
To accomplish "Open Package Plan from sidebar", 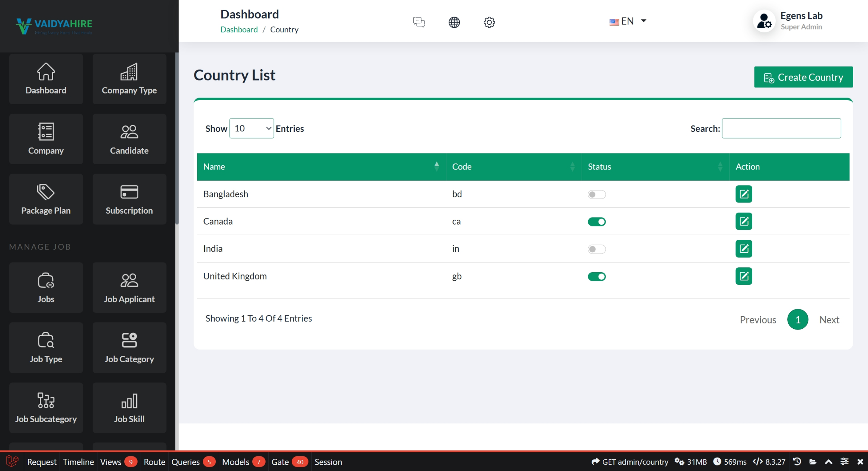I will [46, 199].
